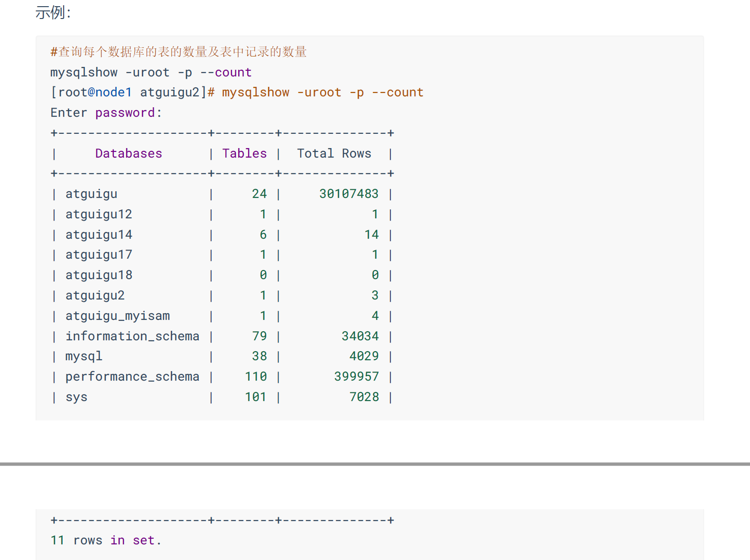
Task: Click the tables count 6 for atguigu14
Action: (263, 234)
